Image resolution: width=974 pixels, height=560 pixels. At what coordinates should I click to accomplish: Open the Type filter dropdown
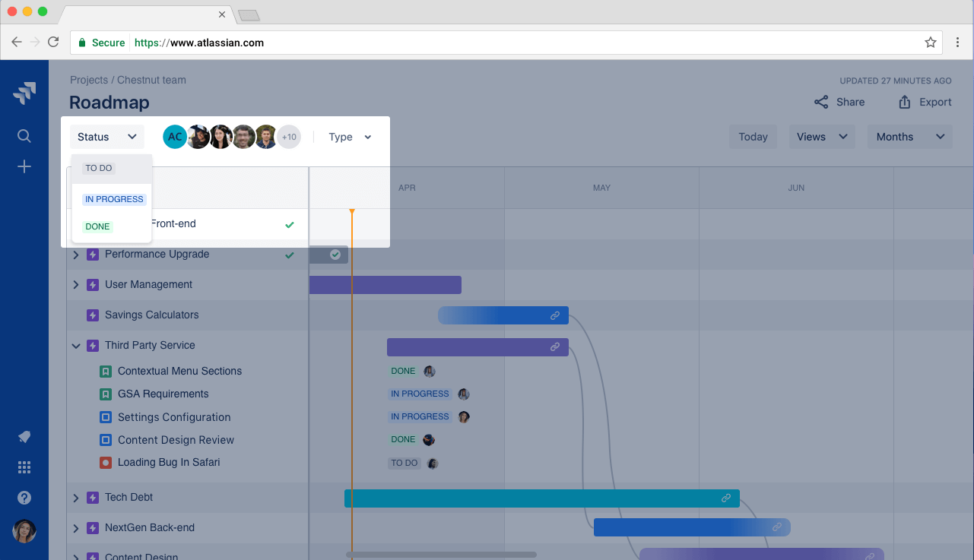pyautogui.click(x=350, y=137)
